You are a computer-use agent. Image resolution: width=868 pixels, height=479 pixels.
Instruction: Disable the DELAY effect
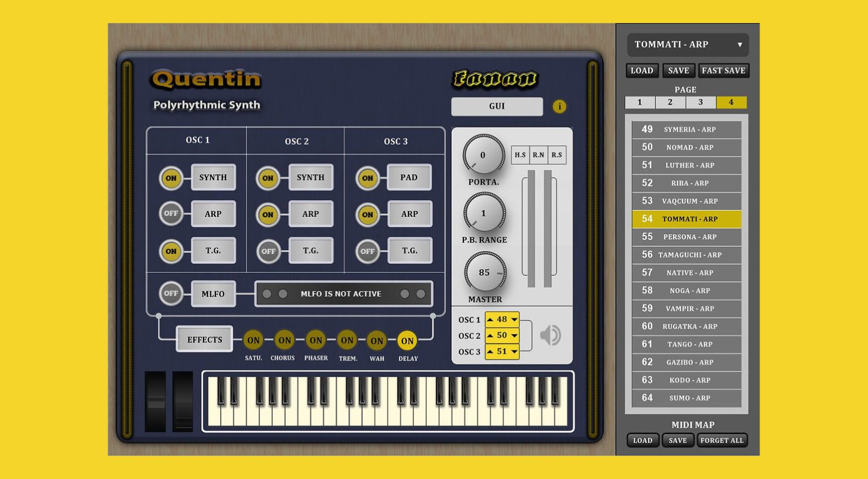(407, 341)
